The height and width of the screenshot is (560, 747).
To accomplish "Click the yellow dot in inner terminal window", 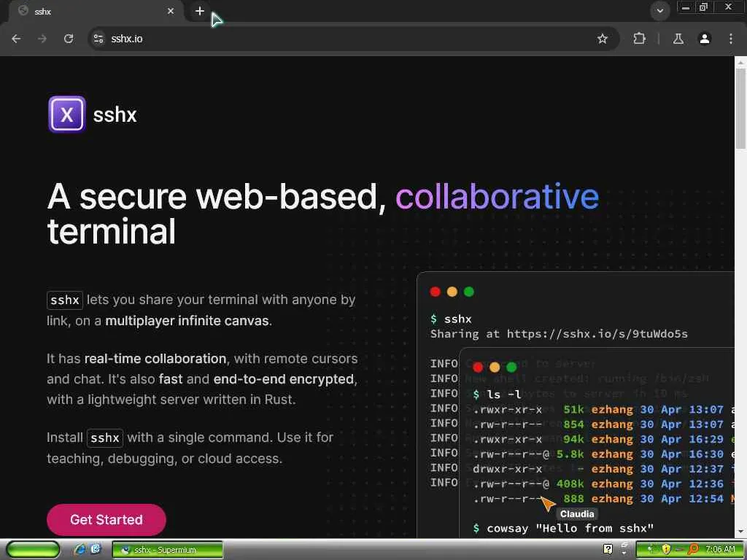I will point(495,367).
